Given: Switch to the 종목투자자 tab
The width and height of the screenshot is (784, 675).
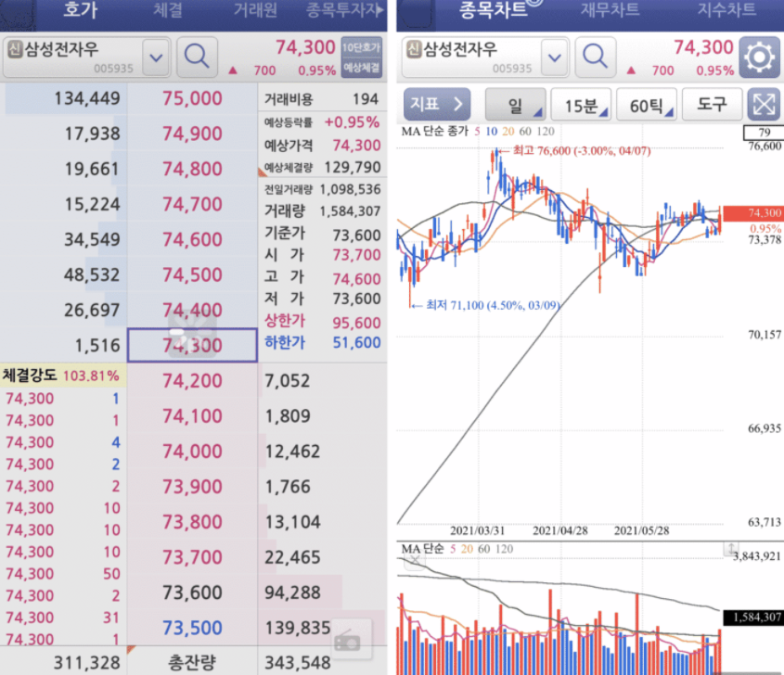Looking at the screenshot, I should 343,10.
